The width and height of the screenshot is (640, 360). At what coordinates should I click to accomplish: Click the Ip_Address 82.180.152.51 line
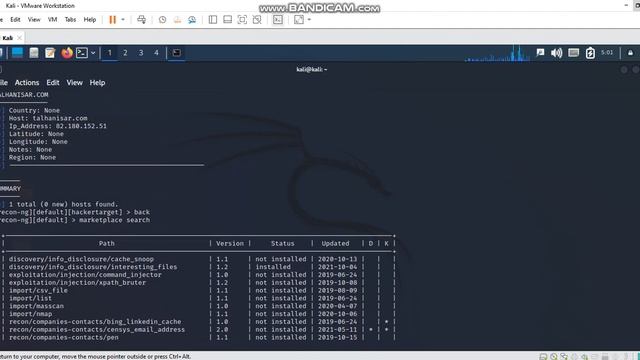[58, 126]
